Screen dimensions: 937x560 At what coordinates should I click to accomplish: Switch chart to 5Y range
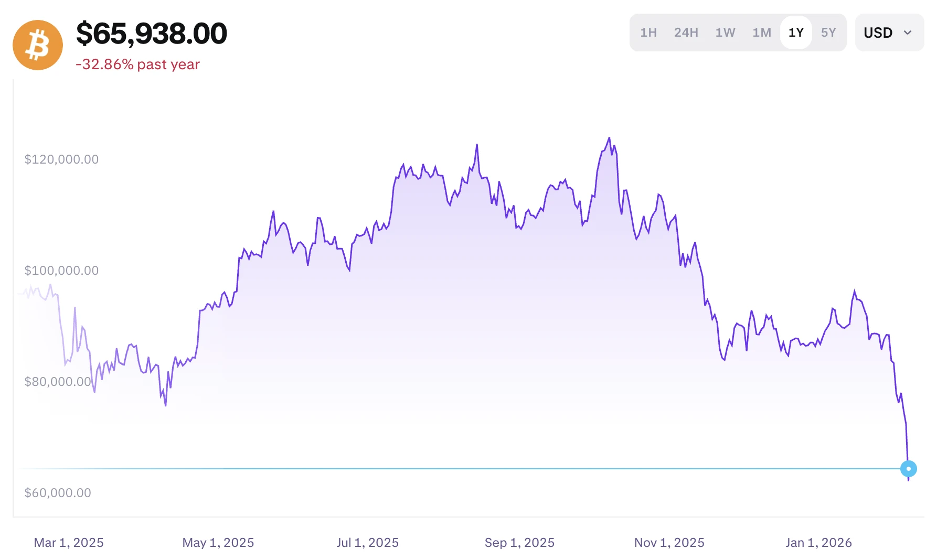tap(828, 33)
